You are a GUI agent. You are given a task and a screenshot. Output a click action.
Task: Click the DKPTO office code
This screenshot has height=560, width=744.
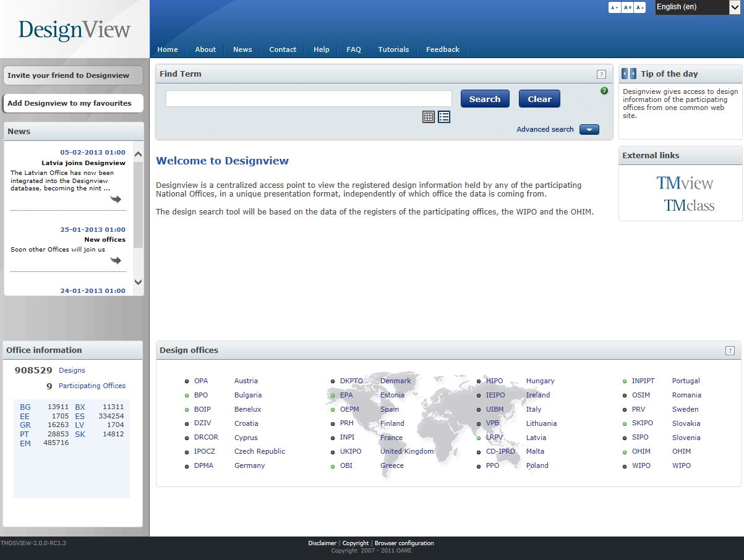point(351,381)
